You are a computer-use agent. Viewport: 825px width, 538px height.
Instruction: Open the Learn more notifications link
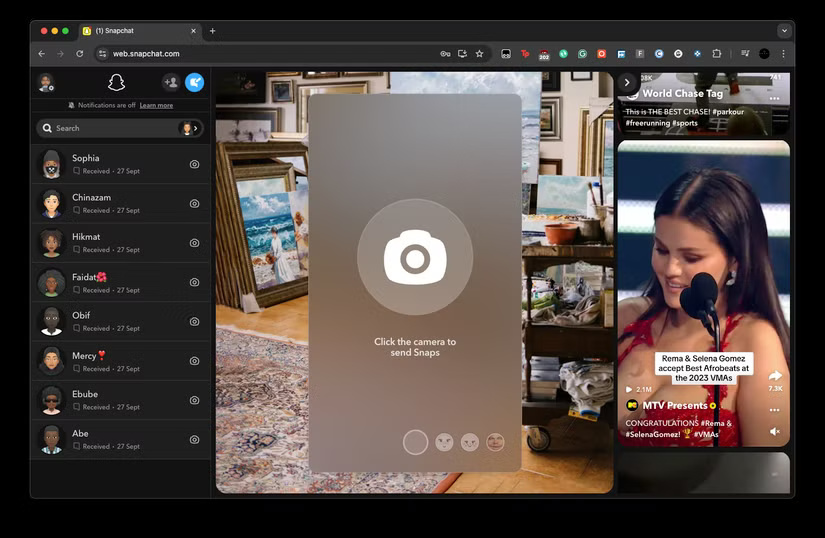pyautogui.click(x=156, y=105)
